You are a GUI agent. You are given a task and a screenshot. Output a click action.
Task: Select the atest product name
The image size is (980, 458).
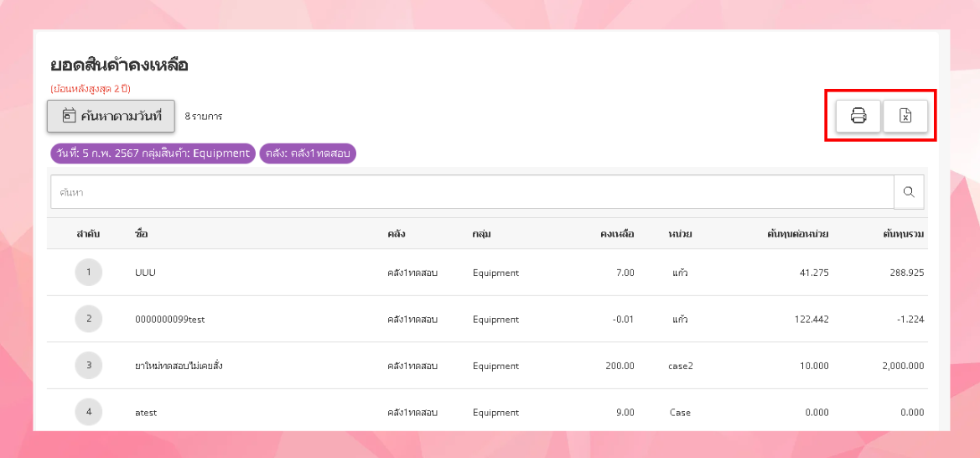(x=146, y=413)
